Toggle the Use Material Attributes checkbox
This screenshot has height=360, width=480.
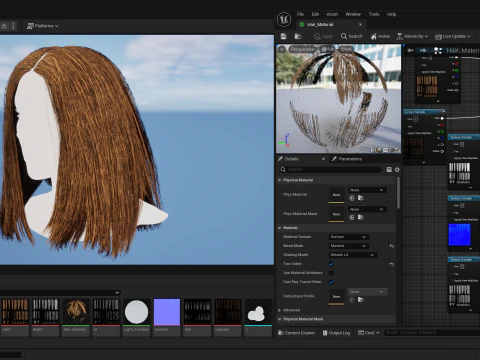331,273
